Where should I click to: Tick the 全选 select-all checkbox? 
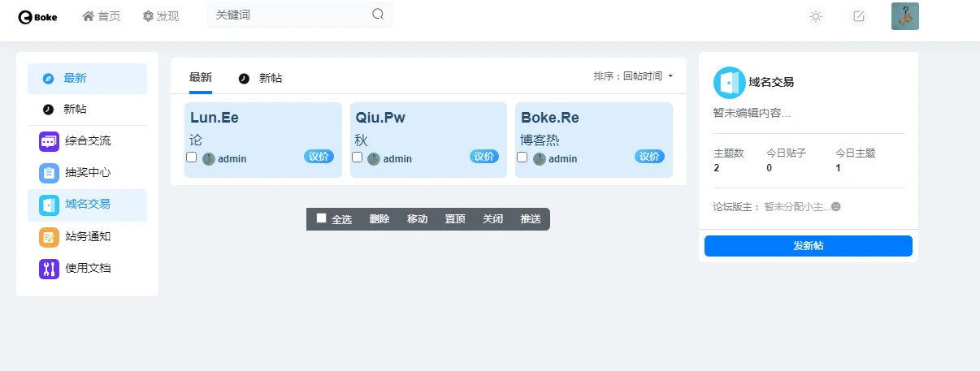(322, 218)
